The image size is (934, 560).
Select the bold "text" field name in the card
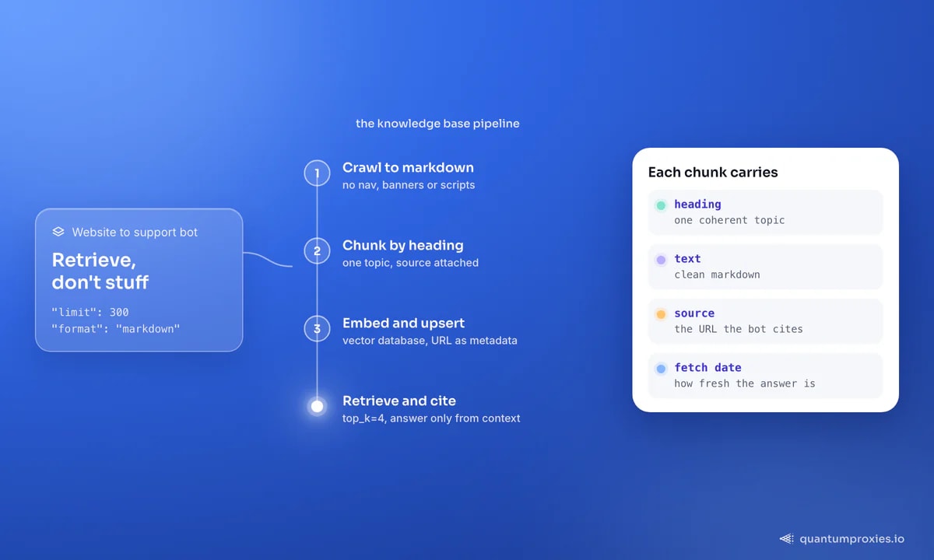point(687,258)
